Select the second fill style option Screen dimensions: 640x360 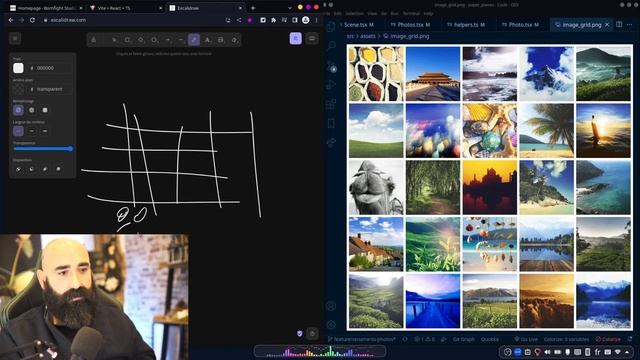click(x=32, y=110)
